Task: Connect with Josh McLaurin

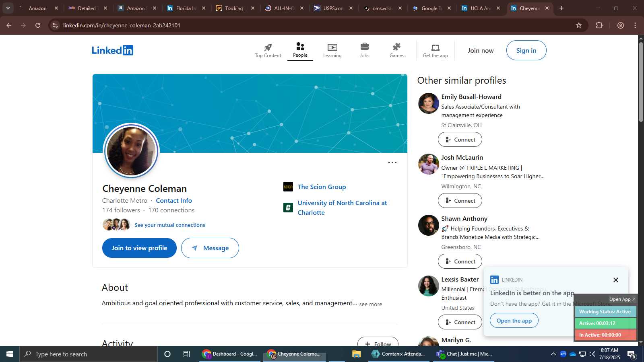Action: (460, 200)
